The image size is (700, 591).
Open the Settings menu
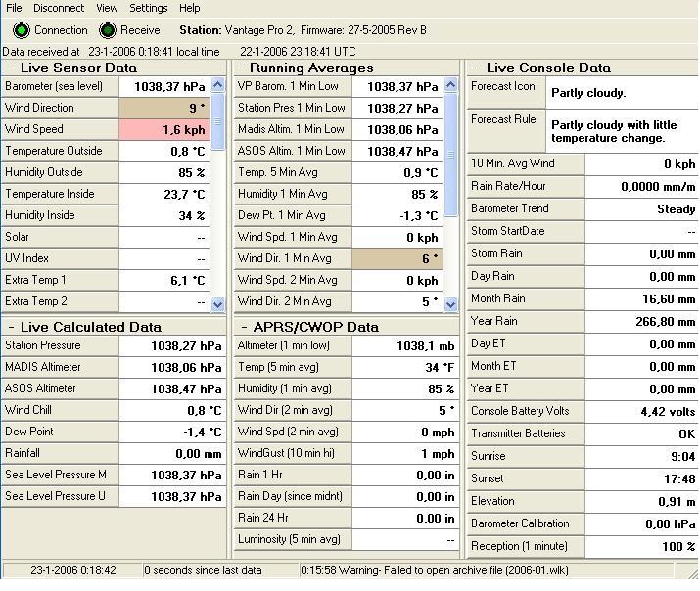click(149, 8)
